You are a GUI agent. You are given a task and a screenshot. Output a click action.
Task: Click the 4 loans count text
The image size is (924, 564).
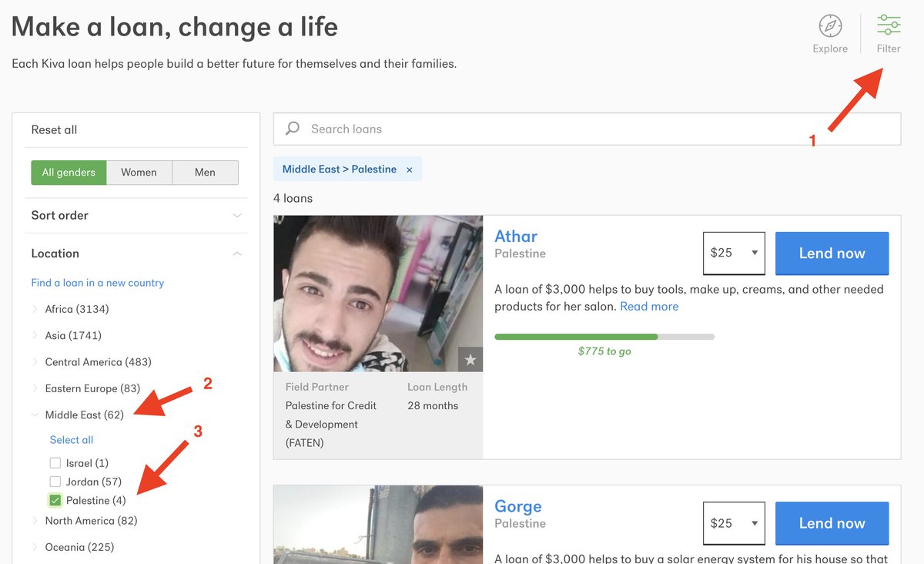click(x=293, y=198)
